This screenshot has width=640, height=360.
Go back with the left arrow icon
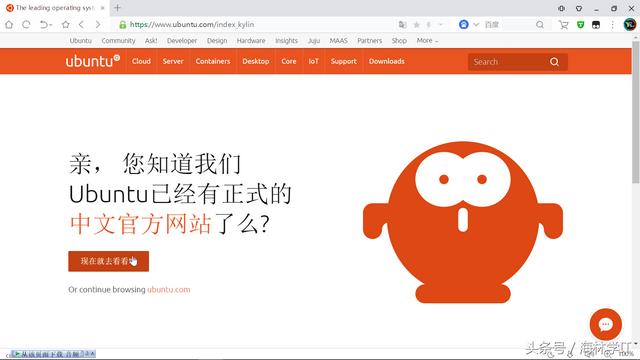[81, 24]
